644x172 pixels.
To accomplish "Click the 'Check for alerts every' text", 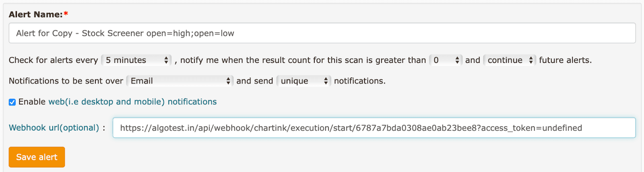I will (x=53, y=60).
